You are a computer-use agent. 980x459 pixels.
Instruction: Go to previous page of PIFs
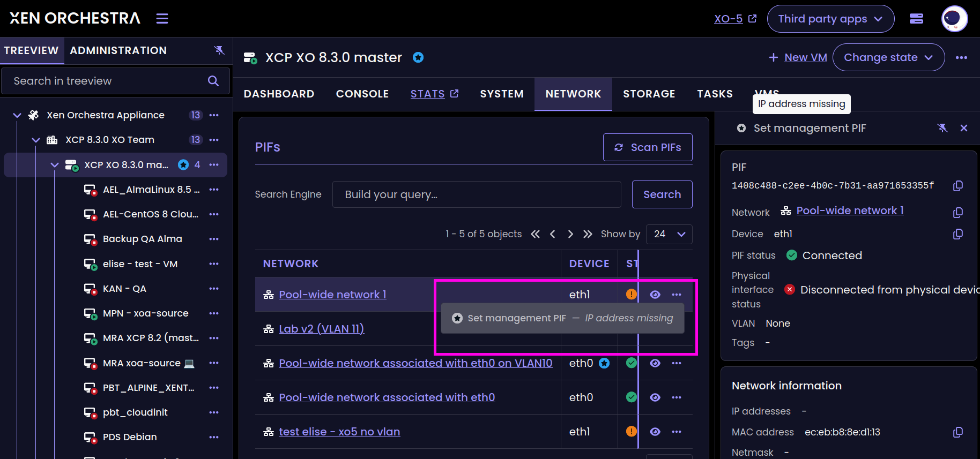553,234
